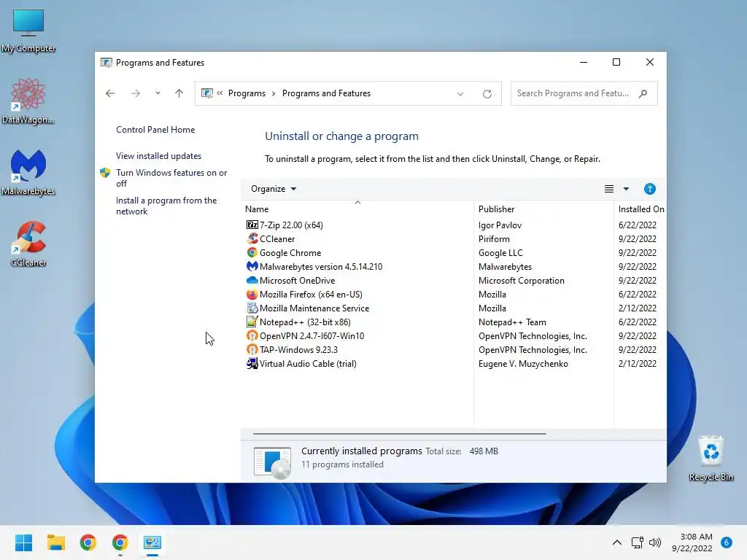Viewport: 747px width, 560px height.
Task: Open Control Panel Home link
Action: [155, 130]
